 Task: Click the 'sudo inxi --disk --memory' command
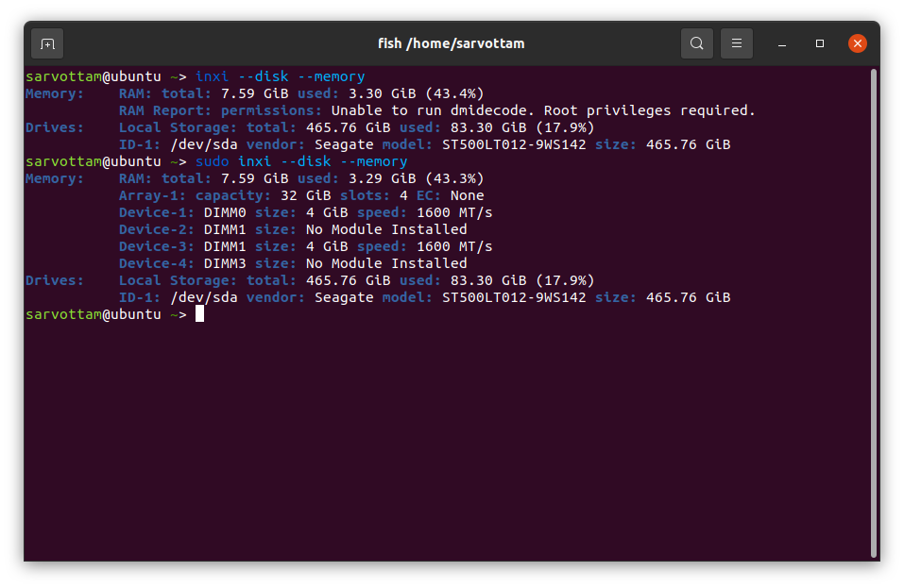(x=301, y=161)
